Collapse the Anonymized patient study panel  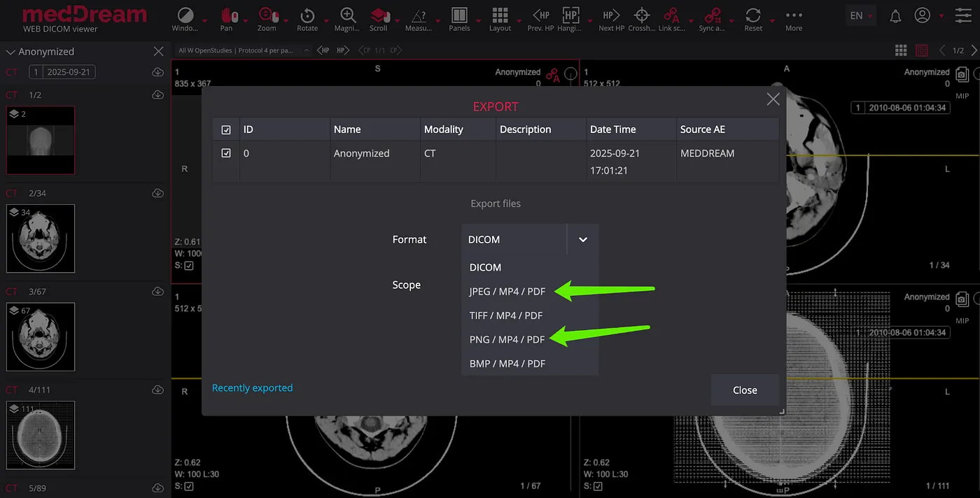point(10,52)
